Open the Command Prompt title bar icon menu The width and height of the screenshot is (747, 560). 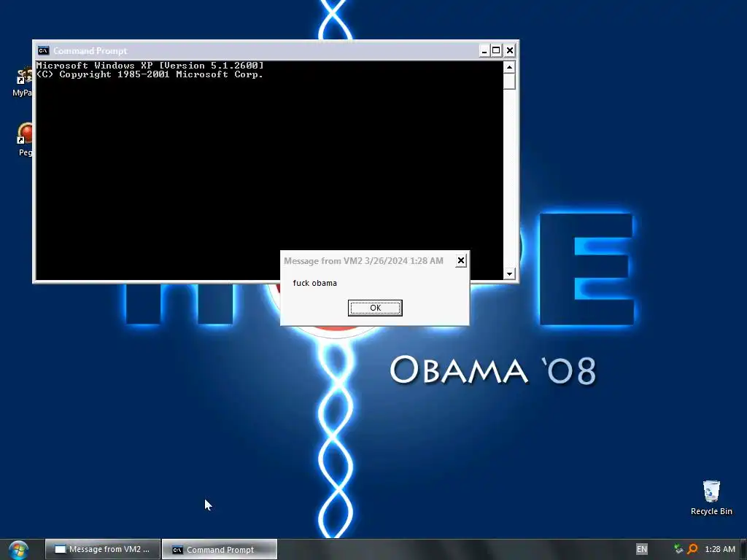[x=43, y=50]
